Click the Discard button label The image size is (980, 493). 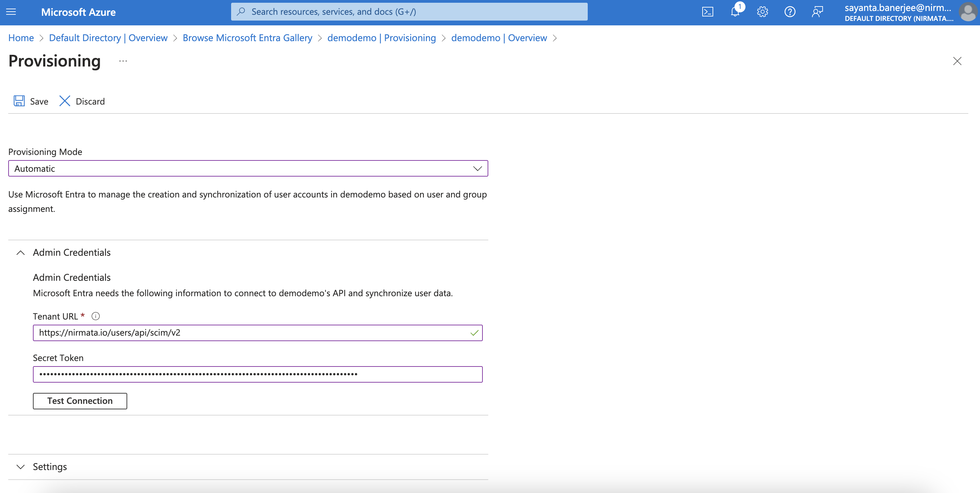pos(90,101)
